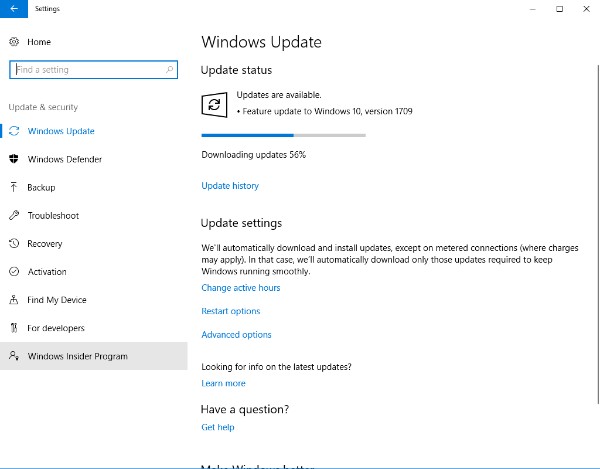Click the large update refresh status icon
600x469 pixels.
click(214, 104)
